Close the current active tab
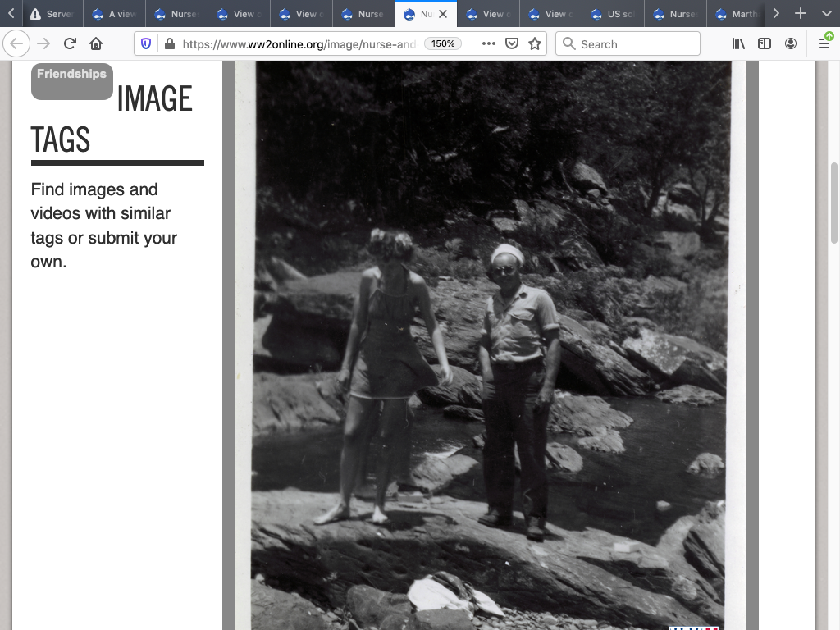Screen dimensions: 840x630 click(x=443, y=14)
